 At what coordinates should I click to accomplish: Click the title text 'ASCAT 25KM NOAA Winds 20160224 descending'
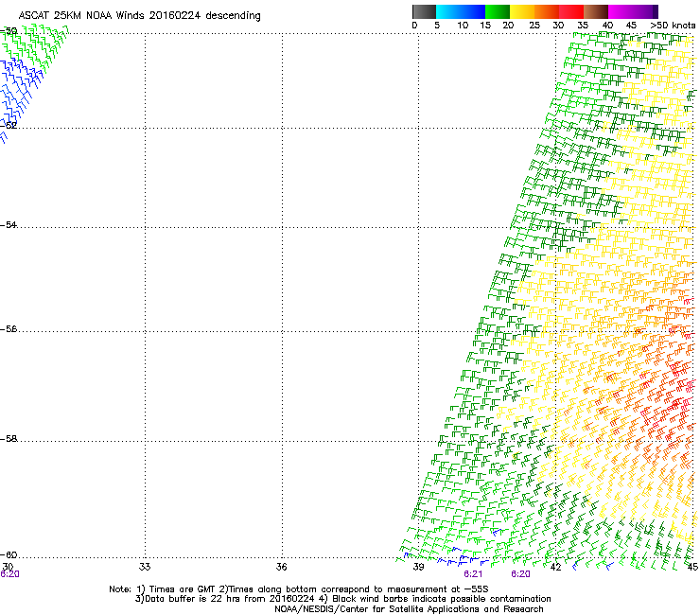click(x=139, y=15)
